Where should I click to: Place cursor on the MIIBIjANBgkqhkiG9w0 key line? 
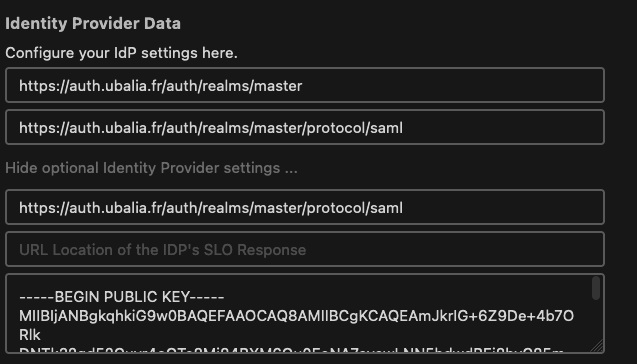(x=296, y=316)
